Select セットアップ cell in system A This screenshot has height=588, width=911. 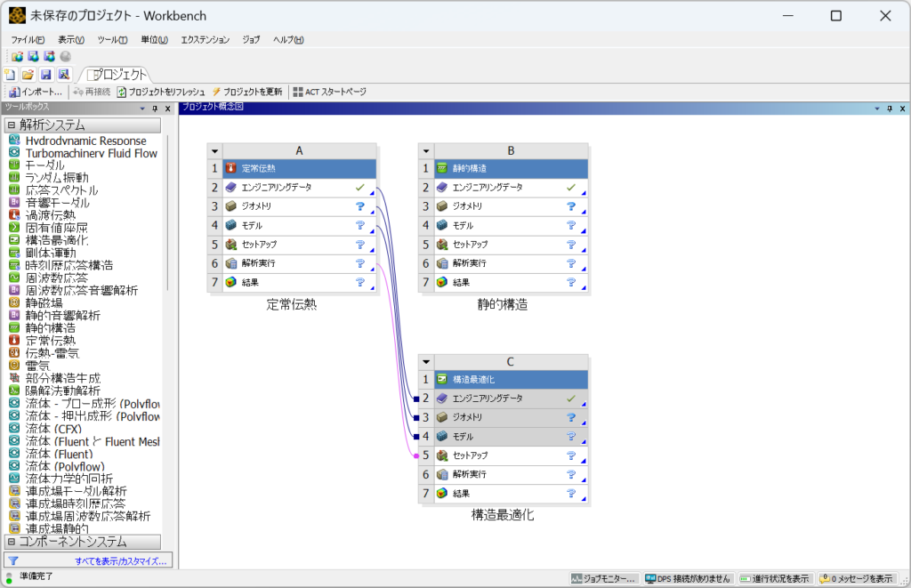coord(299,245)
